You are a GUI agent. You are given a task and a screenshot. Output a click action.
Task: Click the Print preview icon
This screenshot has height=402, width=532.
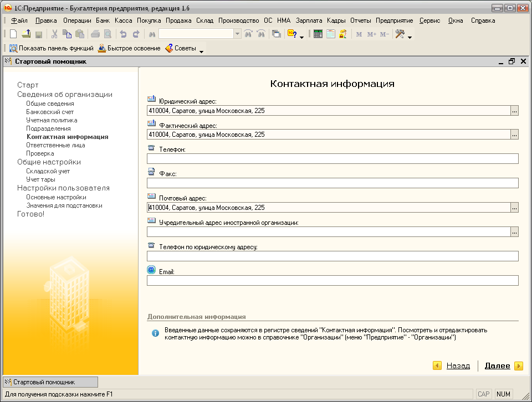tap(108, 34)
